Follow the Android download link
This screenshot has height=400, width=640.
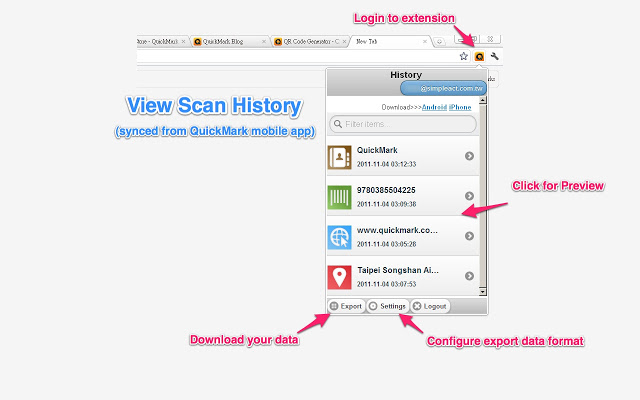(434, 107)
